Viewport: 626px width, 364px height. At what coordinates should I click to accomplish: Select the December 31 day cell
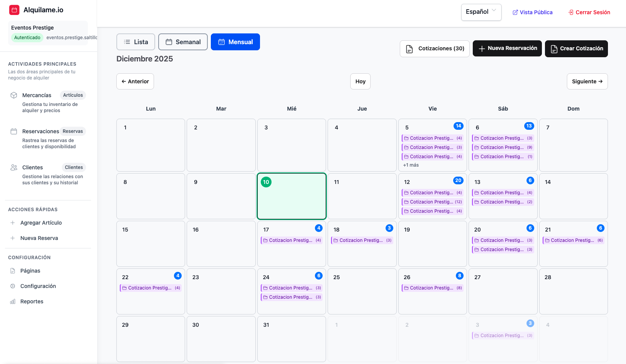coord(291,339)
